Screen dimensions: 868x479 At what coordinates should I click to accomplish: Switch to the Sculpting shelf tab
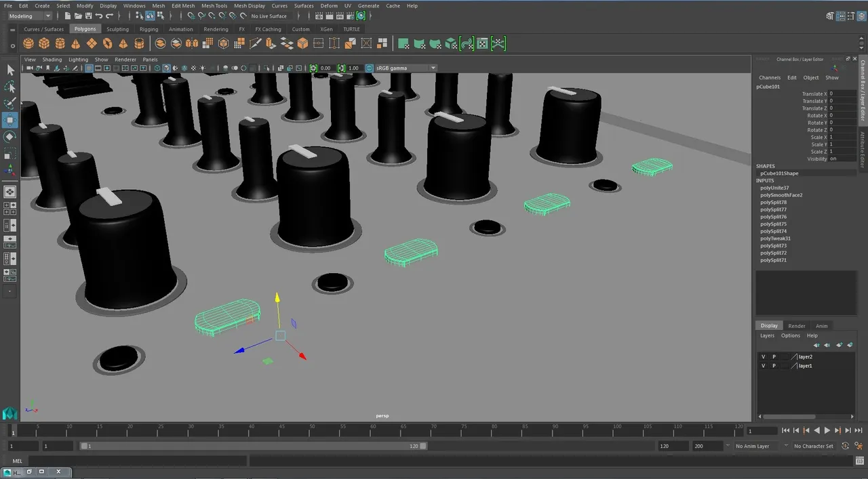click(x=117, y=29)
